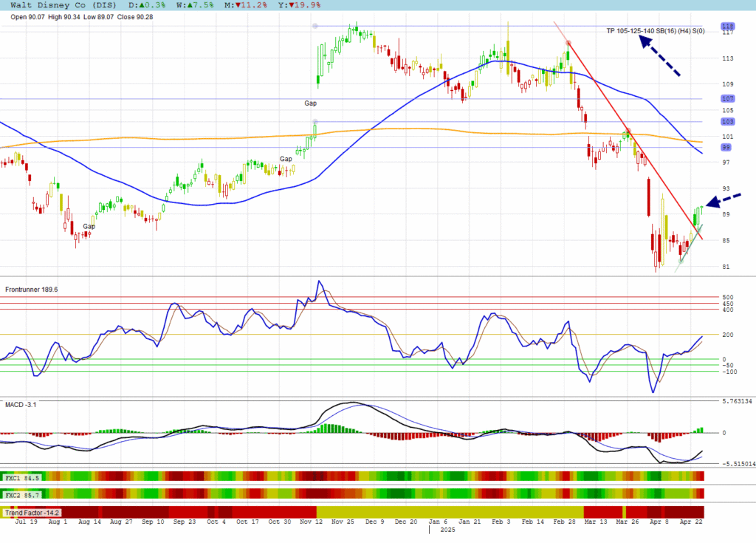Click the Nov 12 date axis label
This screenshot has height=543, width=756.
(311, 522)
